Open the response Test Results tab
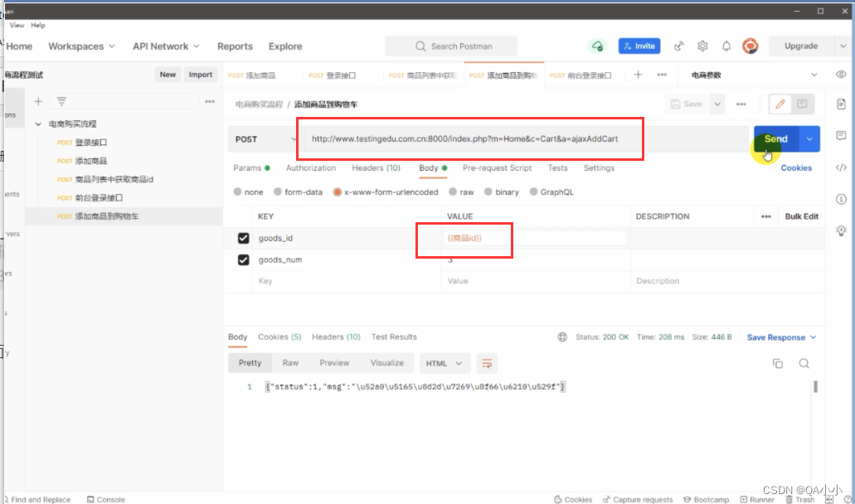Screen dimensions: 855x504 click(394, 337)
